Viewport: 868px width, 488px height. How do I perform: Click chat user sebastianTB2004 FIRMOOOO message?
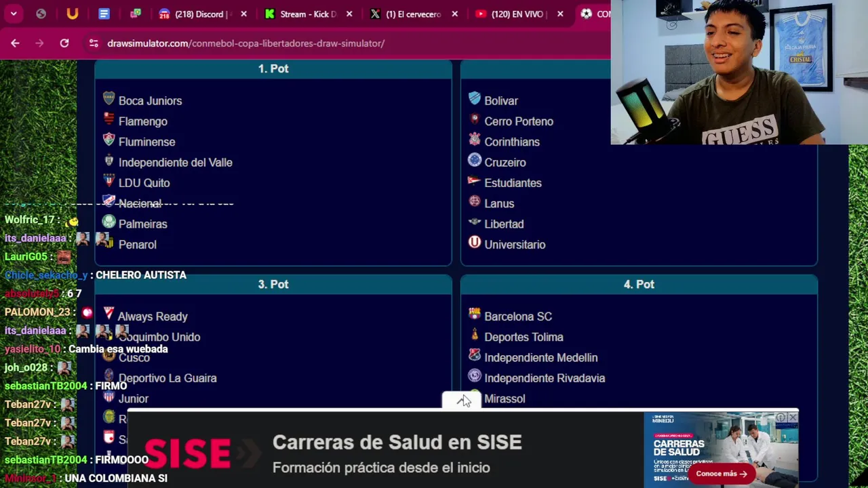[x=76, y=460]
